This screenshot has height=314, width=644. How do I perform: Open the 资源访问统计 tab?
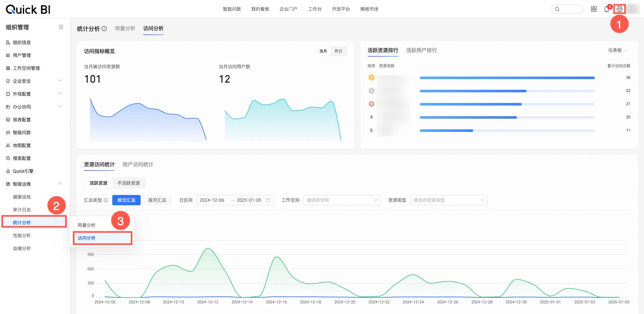(x=99, y=164)
